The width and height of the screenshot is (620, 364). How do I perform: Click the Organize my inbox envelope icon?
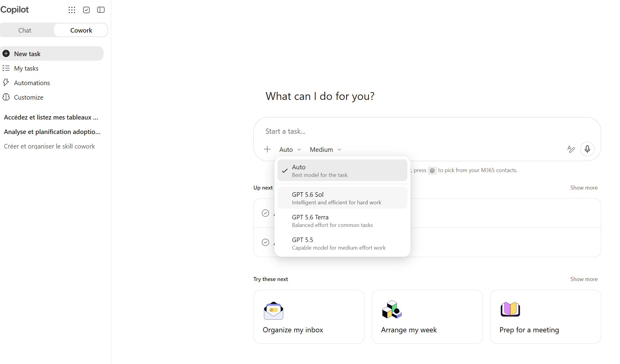274,310
